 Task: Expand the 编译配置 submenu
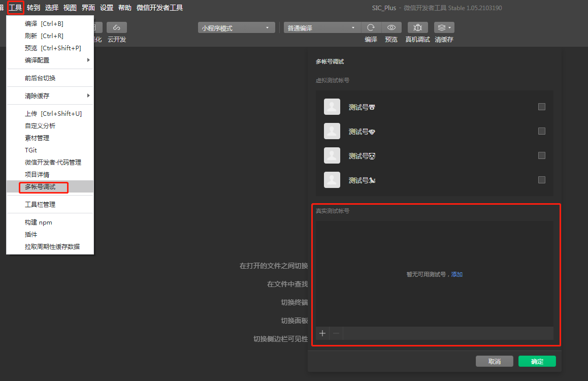point(50,60)
